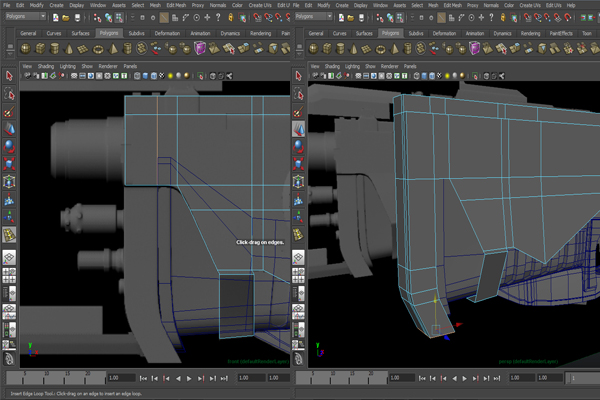Step back one key in right window
This screenshot has width=600, height=400.
443,378
